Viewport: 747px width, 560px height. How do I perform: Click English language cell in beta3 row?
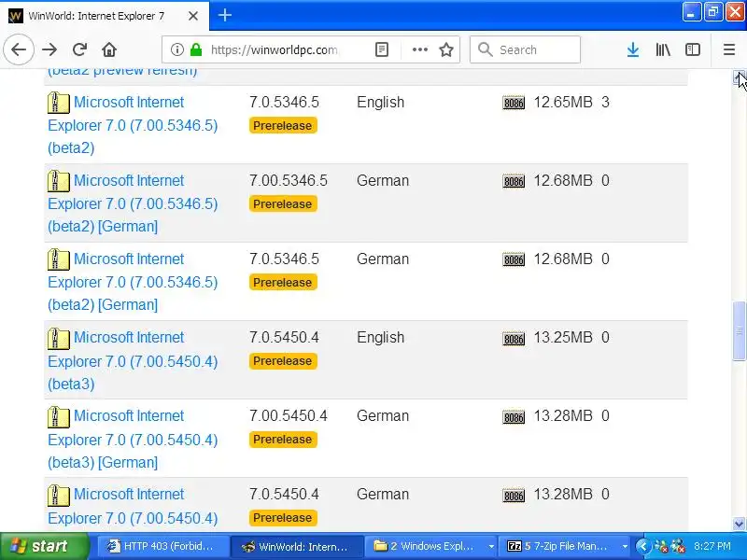coord(381,337)
